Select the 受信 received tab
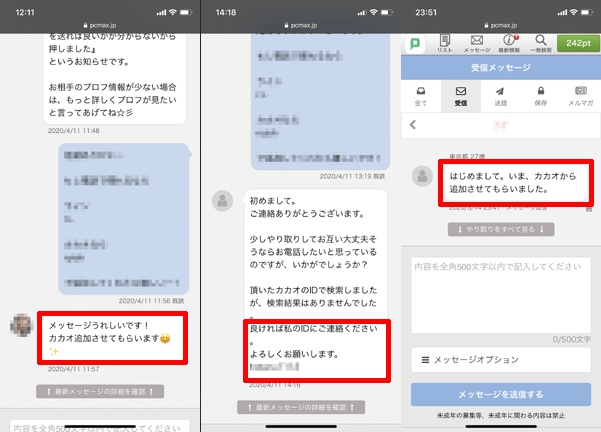The width and height of the screenshot is (601, 432). tap(461, 96)
